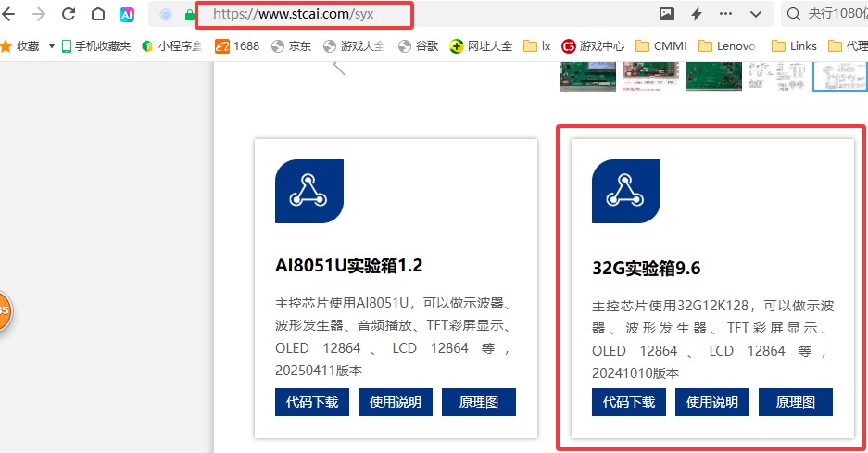868x453 pixels.
Task: Click the 32G实验箱9.6 heading
Action: click(x=646, y=269)
